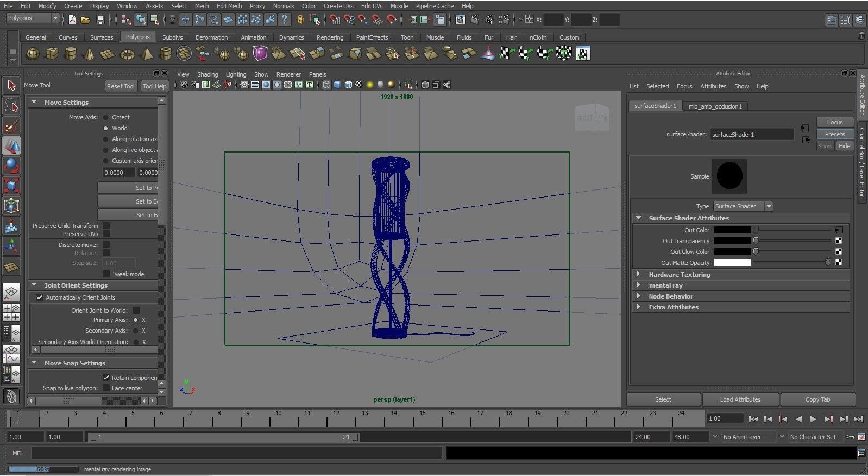Screen dimensions: 868x476
Task: Open the viewport Lighting menu
Action: pos(236,74)
